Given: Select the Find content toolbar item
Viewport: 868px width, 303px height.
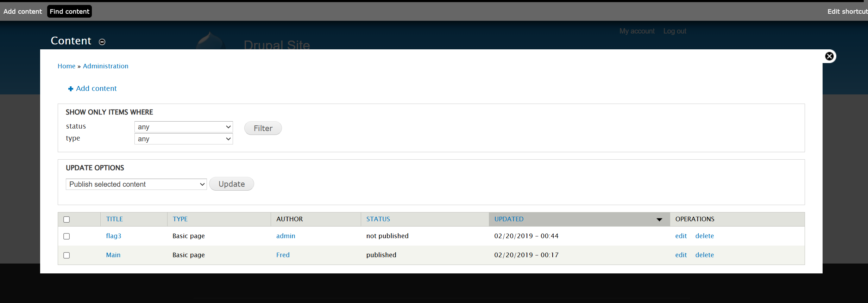Looking at the screenshot, I should point(69,11).
